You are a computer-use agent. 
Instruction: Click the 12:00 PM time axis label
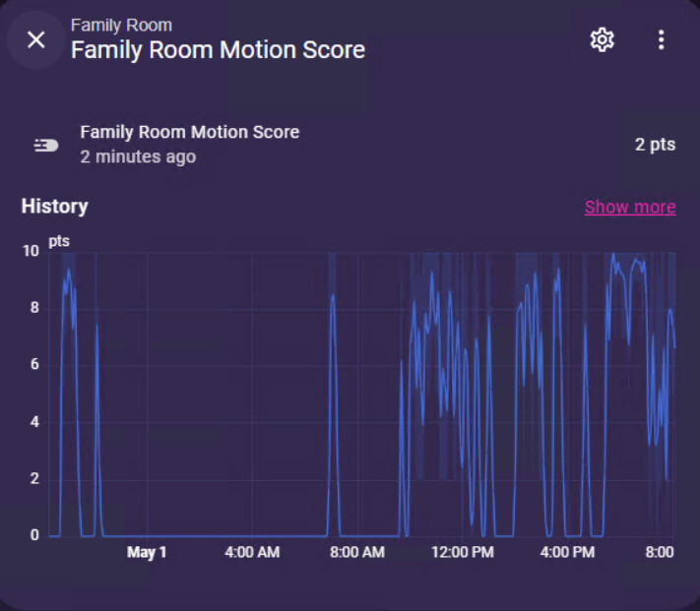click(462, 553)
